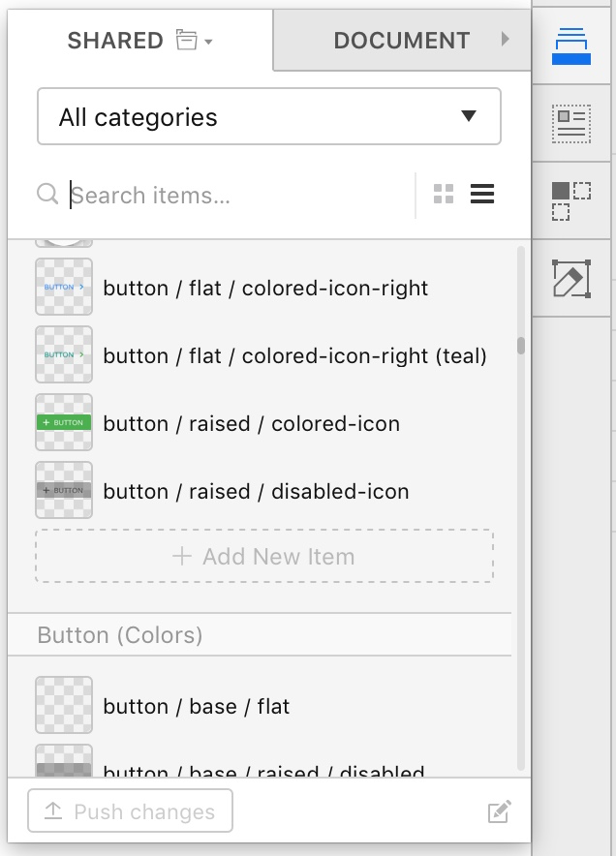
Task: Click the magnifier search icon
Action: (x=46, y=195)
